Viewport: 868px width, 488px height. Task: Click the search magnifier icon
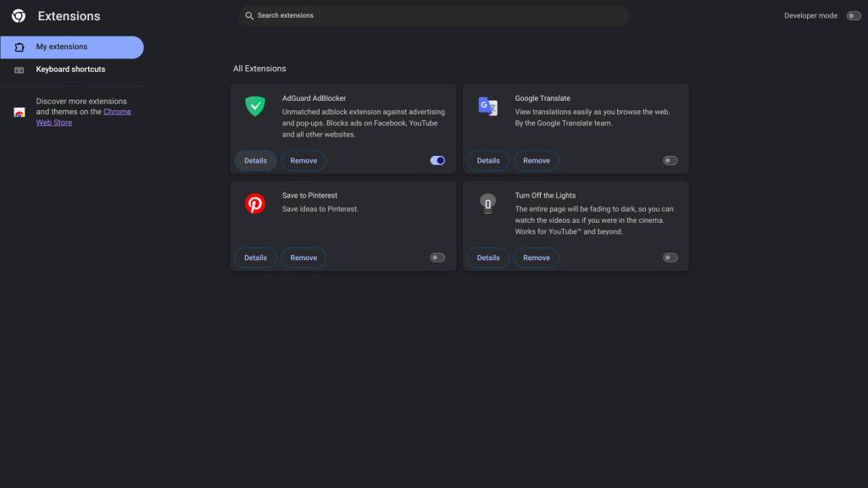point(249,15)
